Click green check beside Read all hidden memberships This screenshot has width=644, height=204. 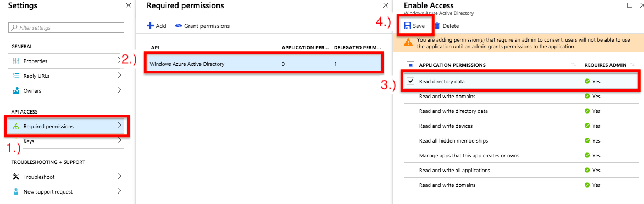pos(587,140)
